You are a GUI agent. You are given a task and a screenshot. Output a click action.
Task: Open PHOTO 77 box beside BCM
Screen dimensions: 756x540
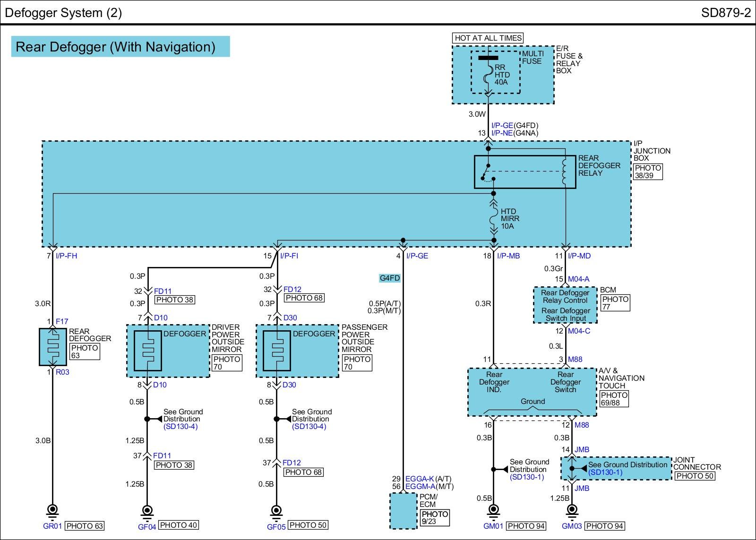point(615,303)
